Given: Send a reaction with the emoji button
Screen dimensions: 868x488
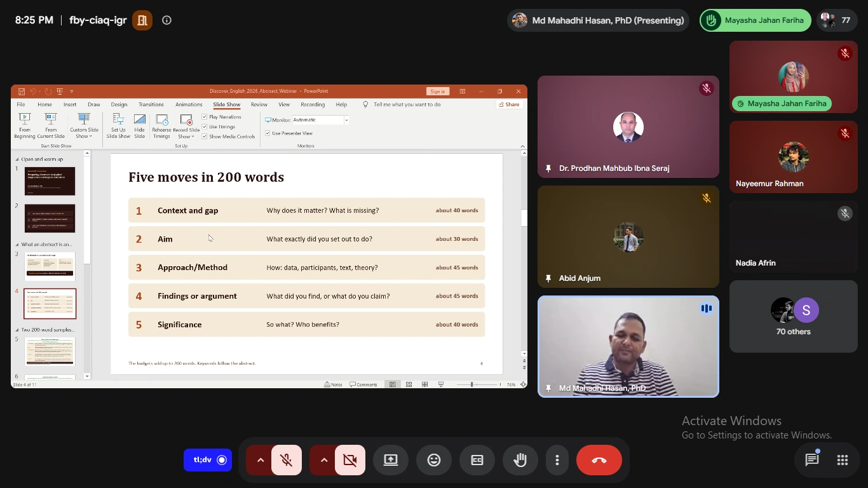Looking at the screenshot, I should click(x=434, y=460).
